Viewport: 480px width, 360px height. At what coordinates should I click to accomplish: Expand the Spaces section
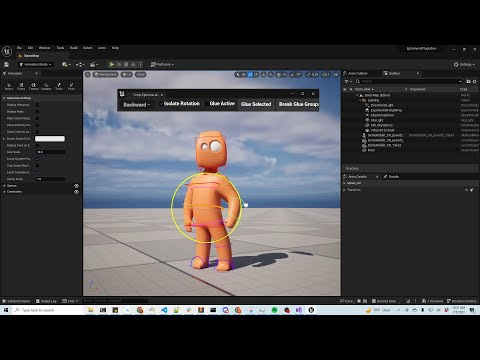coord(4,186)
